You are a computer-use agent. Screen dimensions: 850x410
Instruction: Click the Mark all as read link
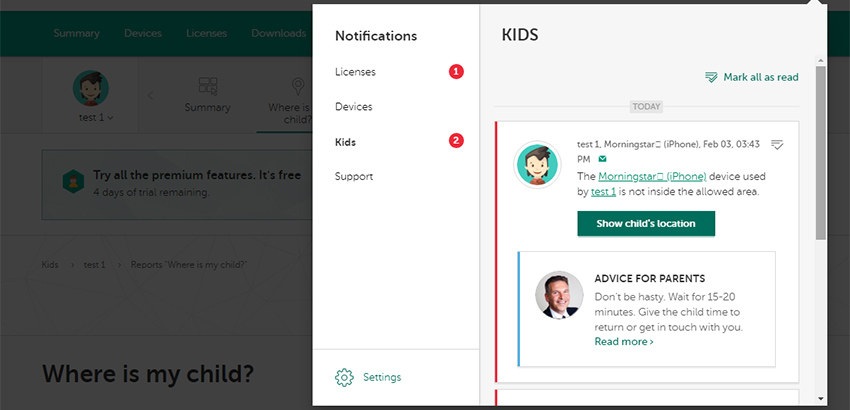coord(761,77)
